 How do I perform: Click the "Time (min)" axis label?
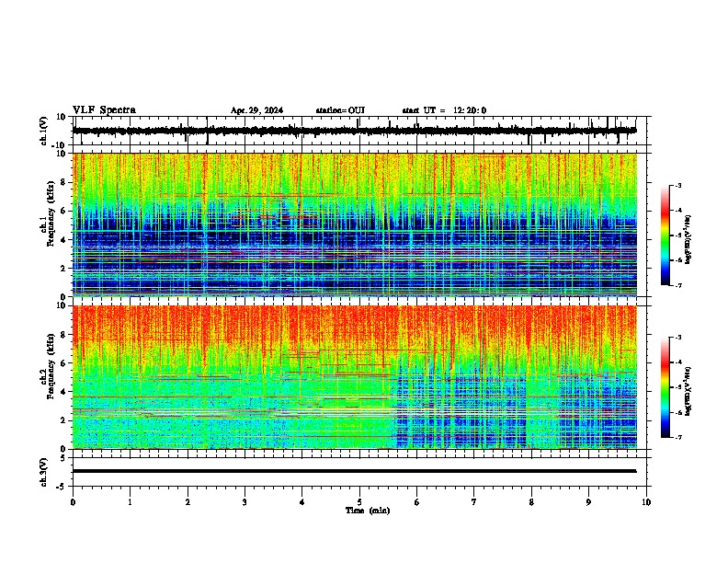[x=368, y=511]
